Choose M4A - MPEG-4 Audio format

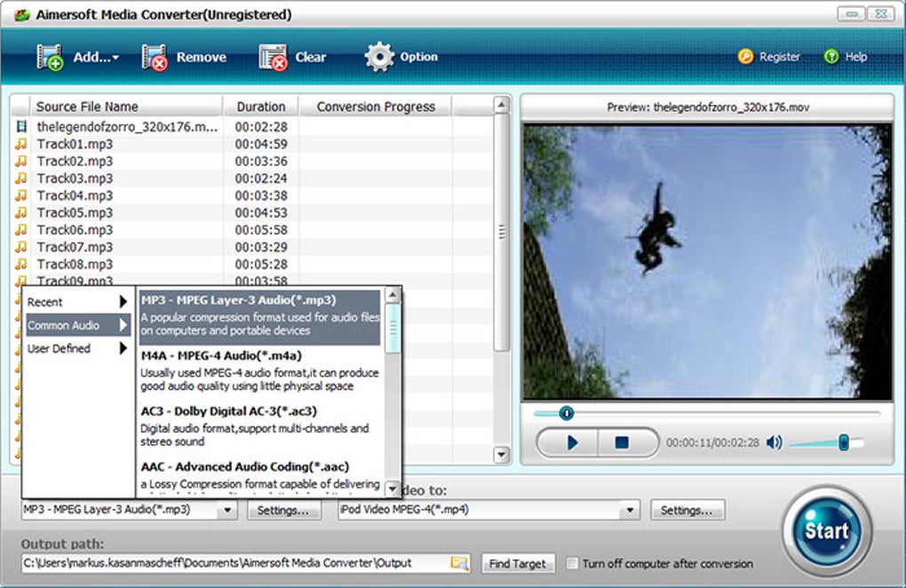260,370
